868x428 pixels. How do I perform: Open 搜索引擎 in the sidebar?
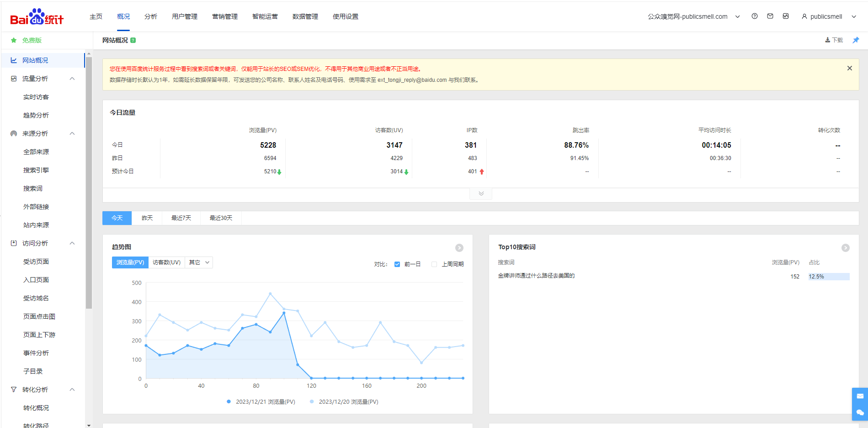(36, 170)
